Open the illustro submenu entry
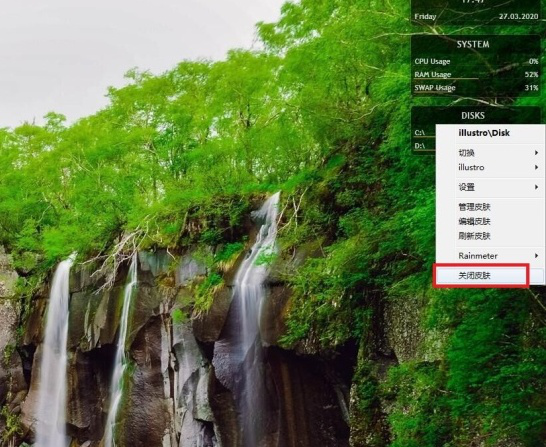The height and width of the screenshot is (447, 546). click(490, 167)
